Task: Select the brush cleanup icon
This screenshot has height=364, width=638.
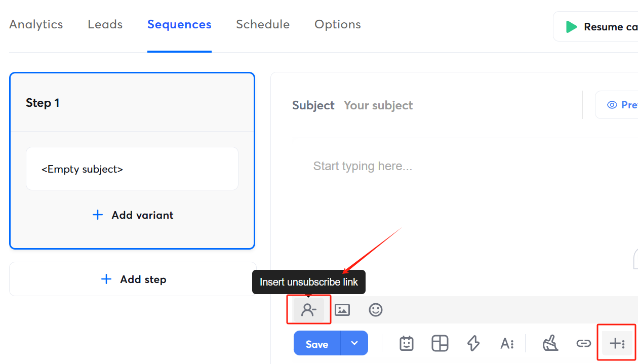Action: 550,343
